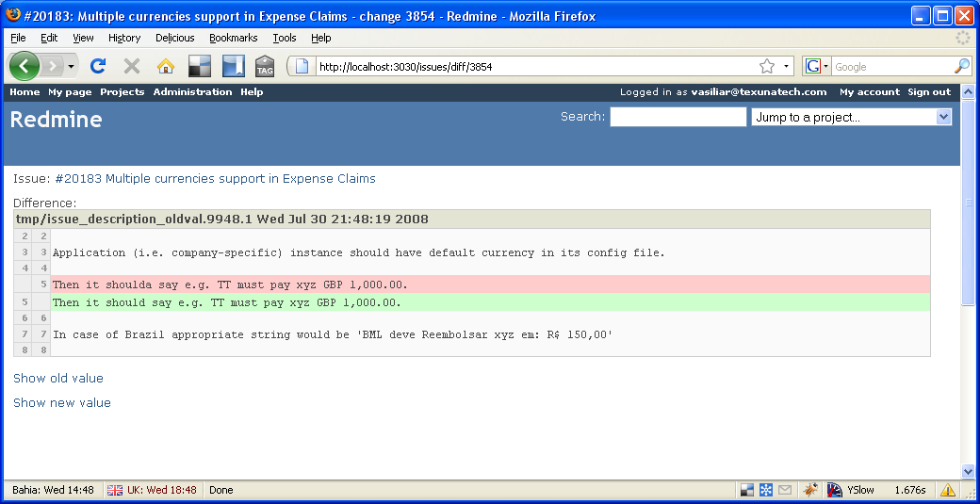Open the back/forward history dropdown arrow
The height and width of the screenshot is (504, 980).
click(72, 66)
